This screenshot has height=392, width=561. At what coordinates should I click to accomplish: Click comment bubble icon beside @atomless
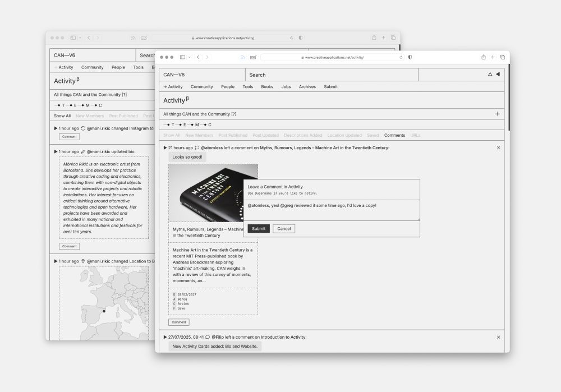point(197,147)
